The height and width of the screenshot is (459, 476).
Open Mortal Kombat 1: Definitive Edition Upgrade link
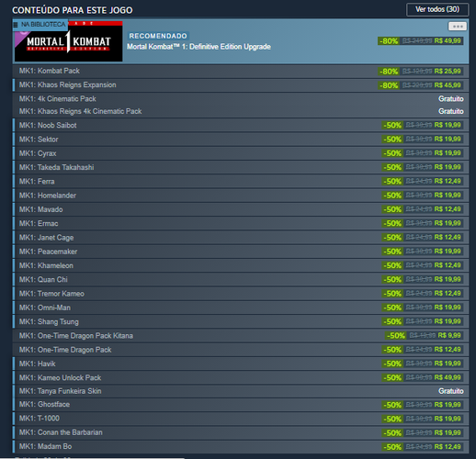click(198, 47)
